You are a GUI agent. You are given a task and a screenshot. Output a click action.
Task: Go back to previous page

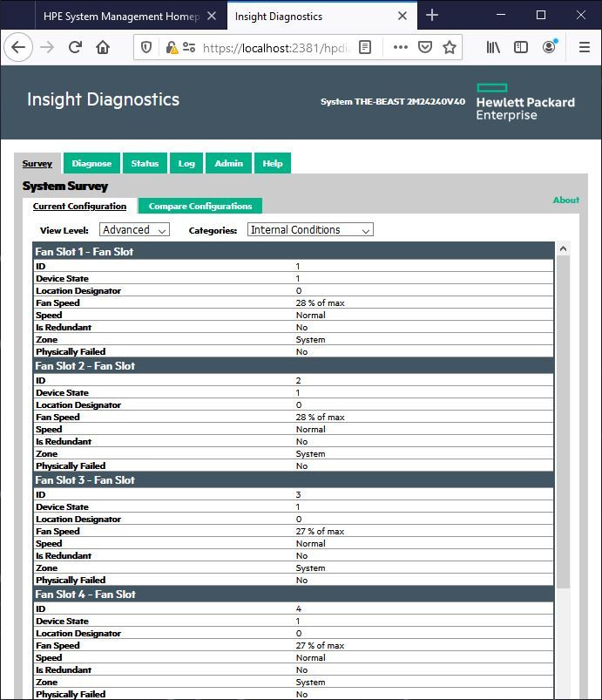click(x=17, y=47)
